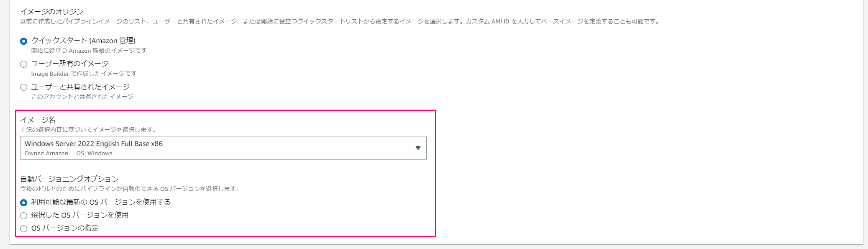Screen dimensions: 868x249
Task: Click description 開始に役立つ Amazon 監修のイメージです
Action: (x=89, y=51)
